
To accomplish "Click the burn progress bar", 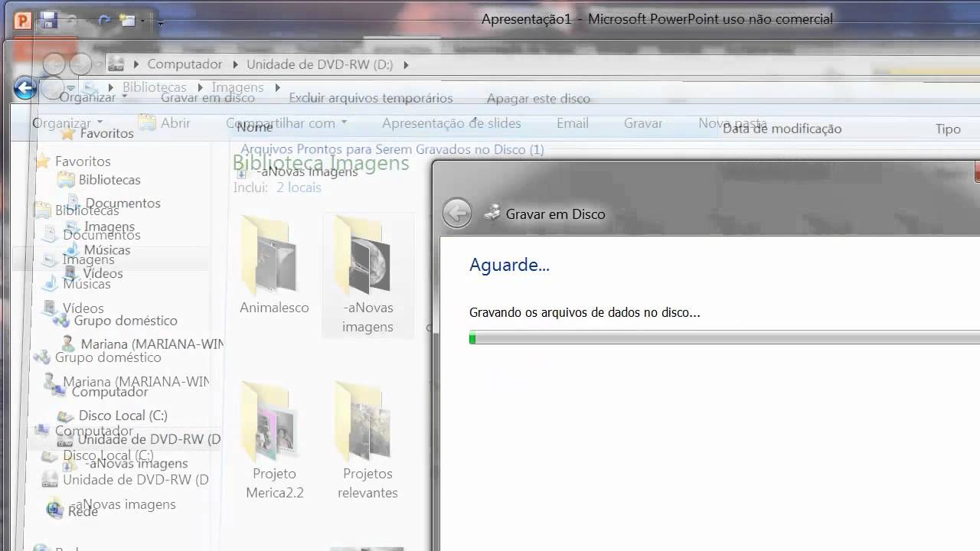I will [724, 337].
